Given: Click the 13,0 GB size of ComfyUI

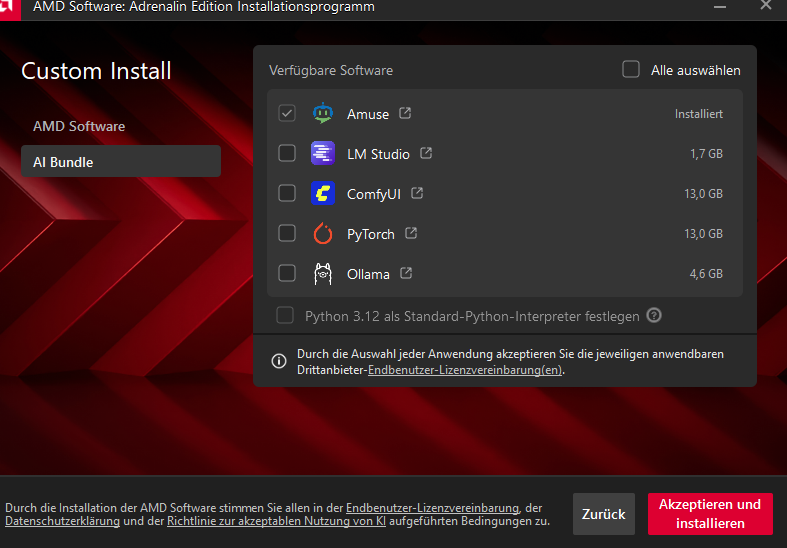Looking at the screenshot, I should [x=704, y=194].
